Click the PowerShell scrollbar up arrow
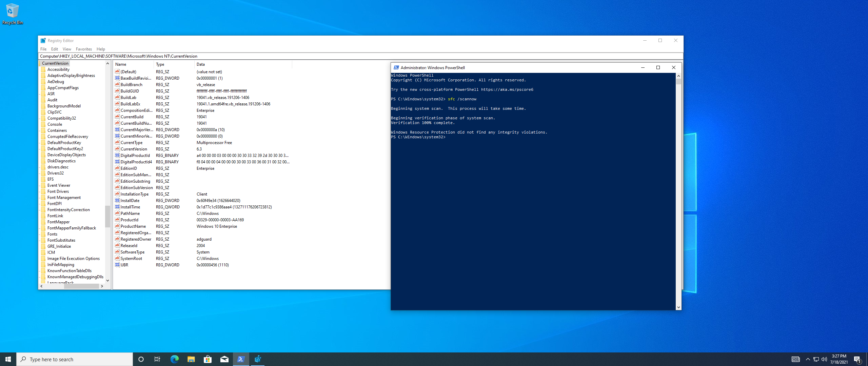 coord(678,76)
